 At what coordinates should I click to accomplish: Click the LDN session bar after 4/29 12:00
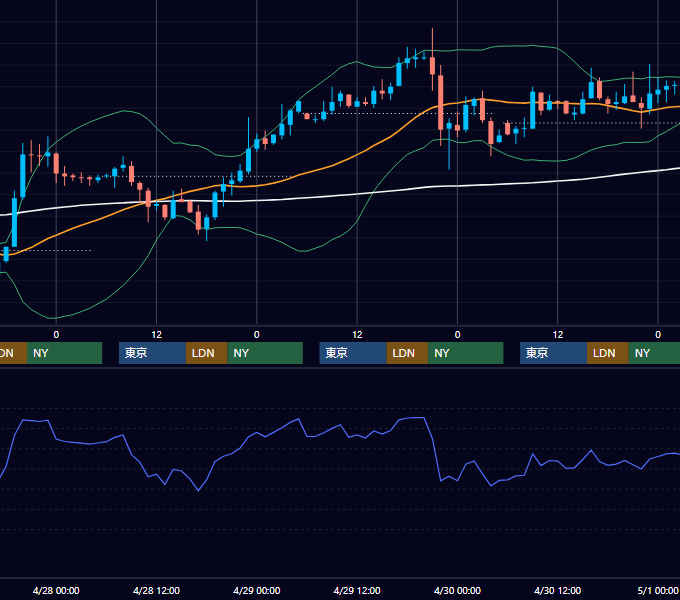(407, 353)
